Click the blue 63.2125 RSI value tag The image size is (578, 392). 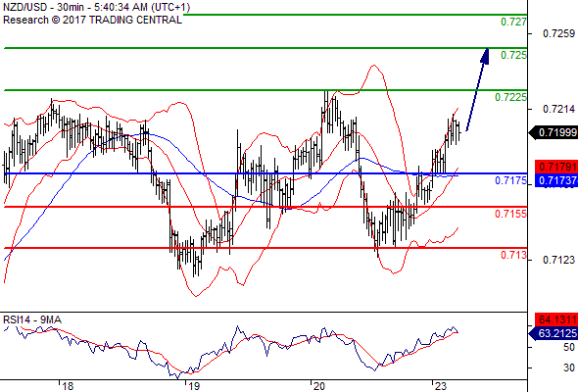click(554, 333)
